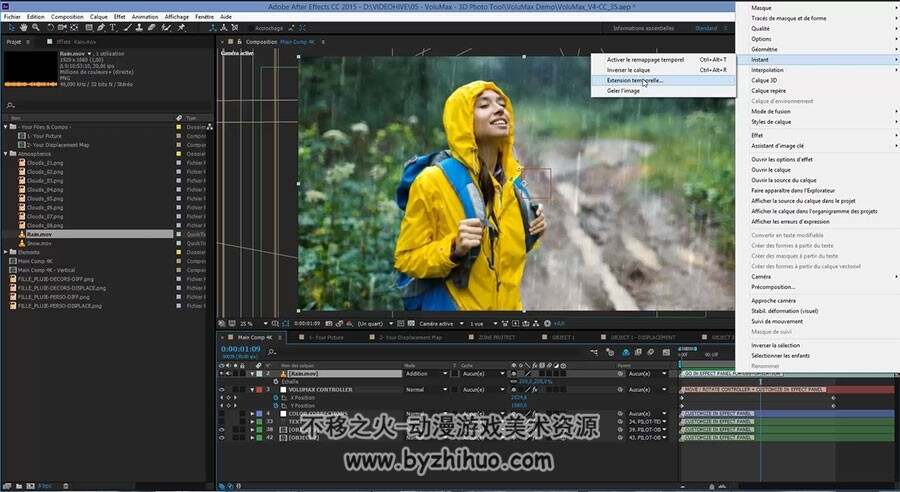Open the Addition blending mode dropdown

426,373
